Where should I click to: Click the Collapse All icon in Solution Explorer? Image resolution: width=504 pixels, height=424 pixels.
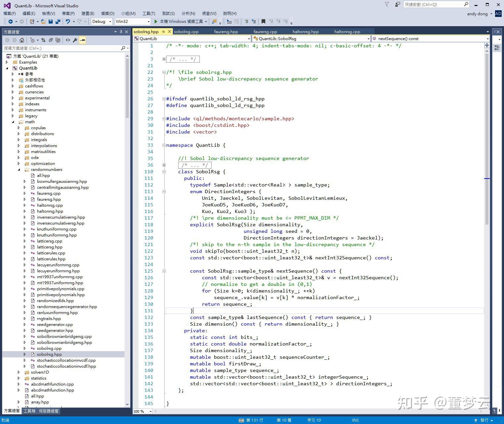(x=51, y=40)
